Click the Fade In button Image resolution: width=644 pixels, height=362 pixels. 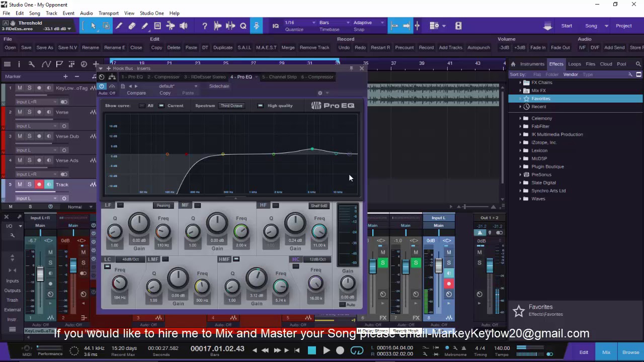pyautogui.click(x=537, y=47)
